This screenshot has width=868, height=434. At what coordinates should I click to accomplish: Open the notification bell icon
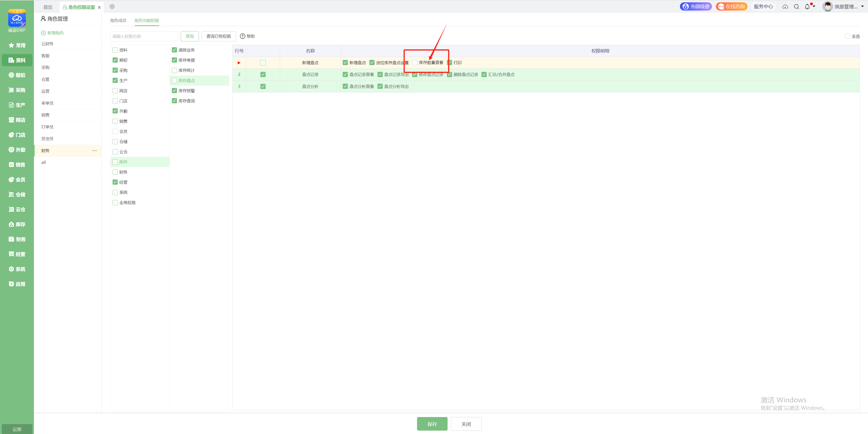coord(807,7)
